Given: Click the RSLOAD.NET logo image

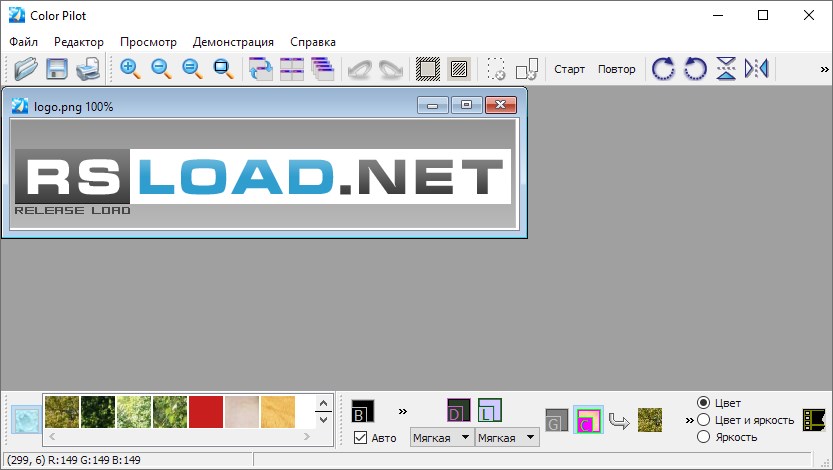Looking at the screenshot, I should click(264, 174).
